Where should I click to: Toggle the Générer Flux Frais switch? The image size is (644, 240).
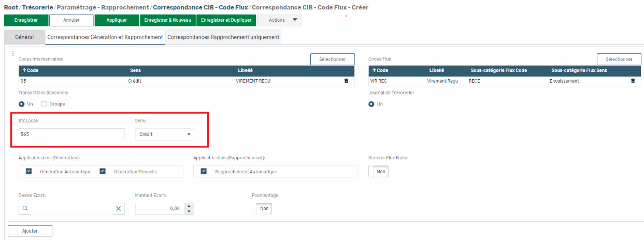(x=378, y=172)
